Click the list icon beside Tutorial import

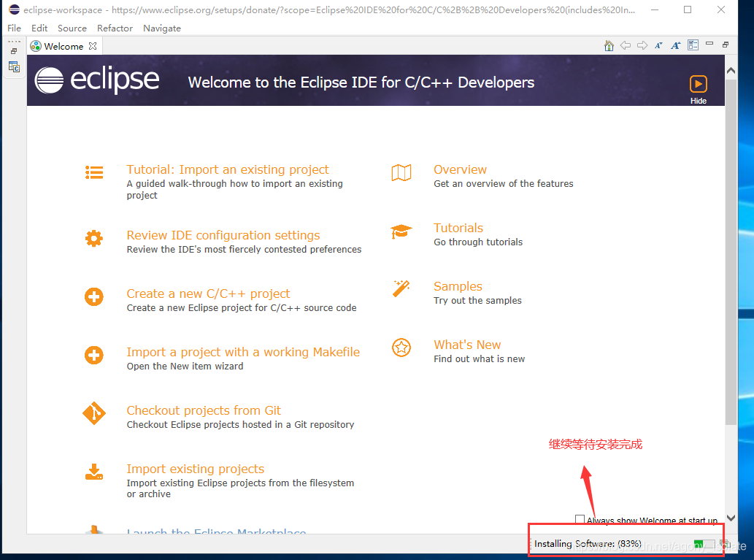(94, 172)
